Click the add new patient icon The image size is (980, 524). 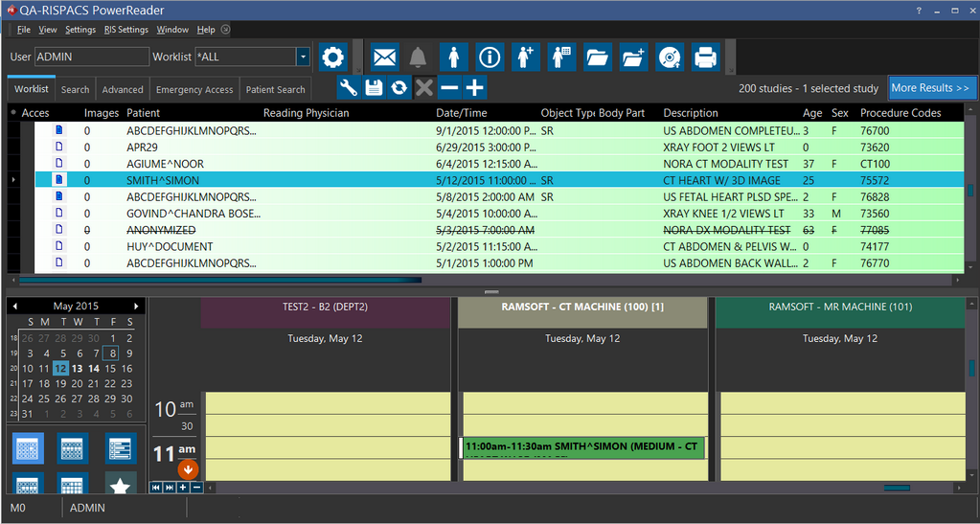[525, 57]
